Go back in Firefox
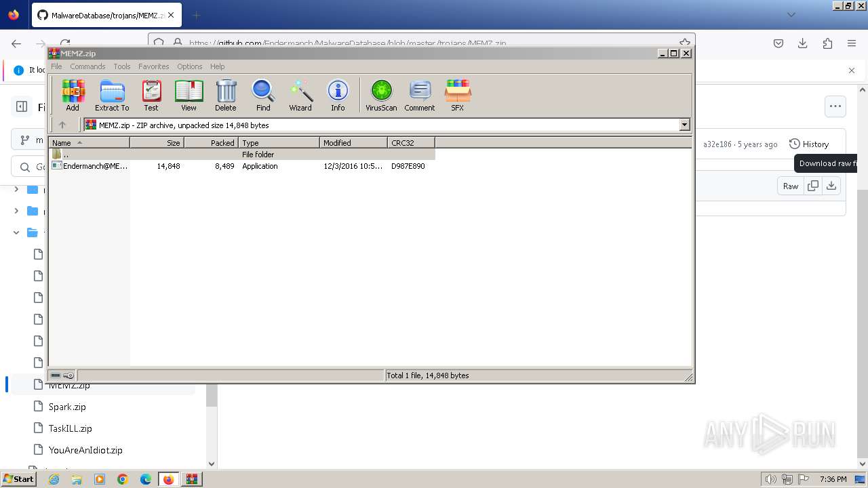Image resolution: width=868 pixels, height=488 pixels. click(16, 43)
